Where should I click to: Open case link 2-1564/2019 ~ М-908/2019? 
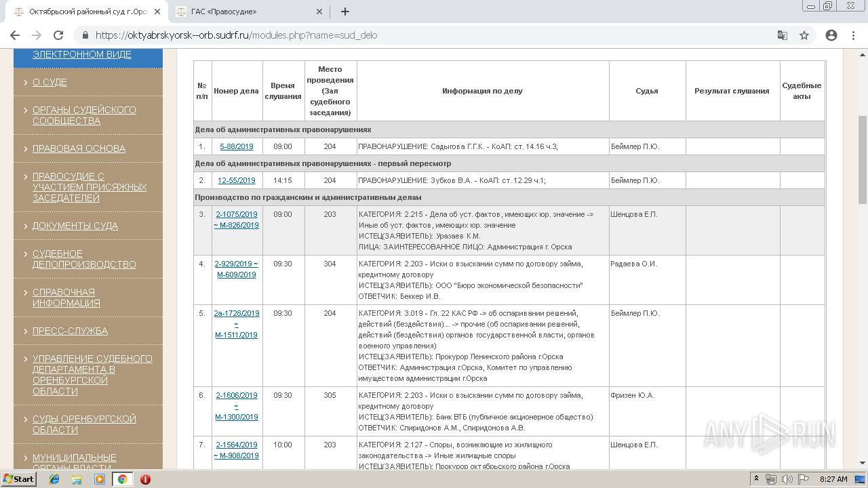[237, 450]
